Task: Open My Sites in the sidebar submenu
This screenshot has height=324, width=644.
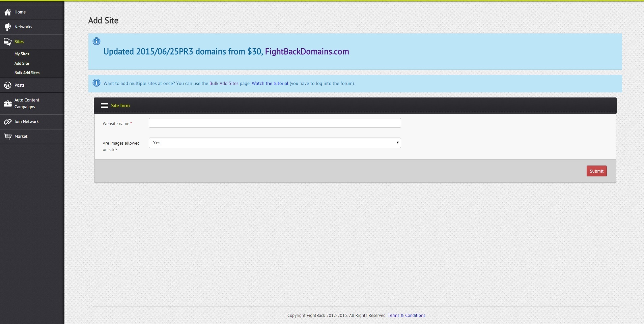Action: (22, 54)
